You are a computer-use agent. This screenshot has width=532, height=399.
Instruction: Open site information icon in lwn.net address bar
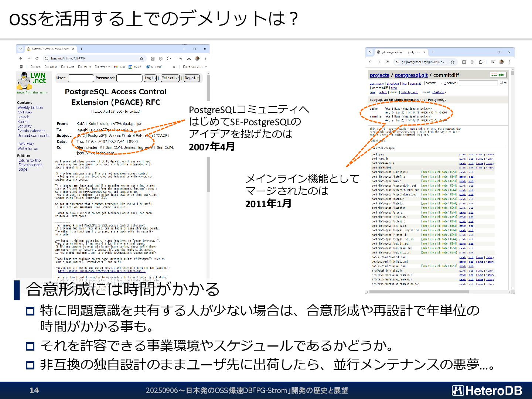pos(47,58)
